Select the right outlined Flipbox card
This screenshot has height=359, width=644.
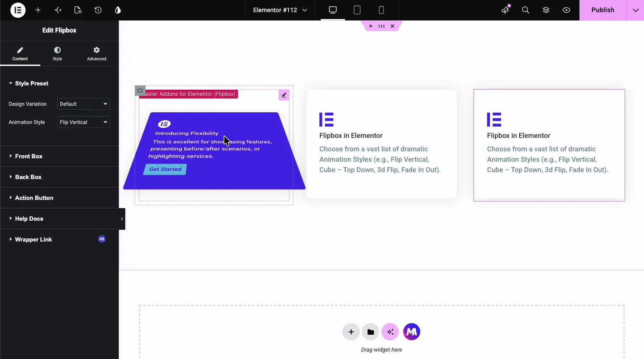tap(549, 145)
